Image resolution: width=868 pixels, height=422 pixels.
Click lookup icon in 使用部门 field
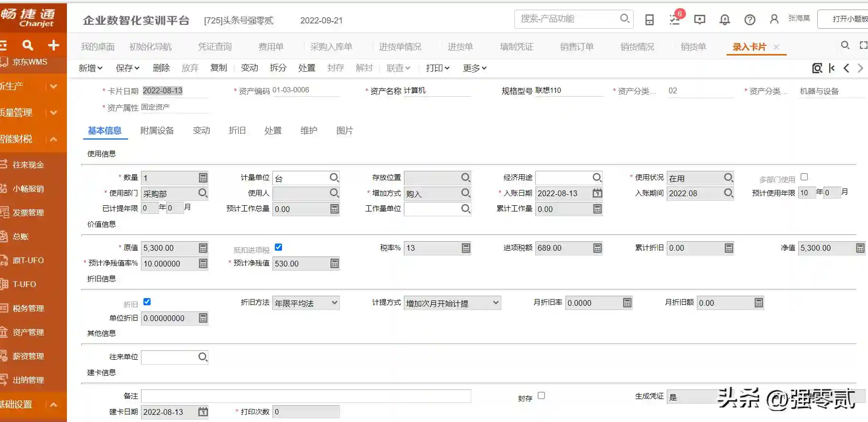coord(203,193)
